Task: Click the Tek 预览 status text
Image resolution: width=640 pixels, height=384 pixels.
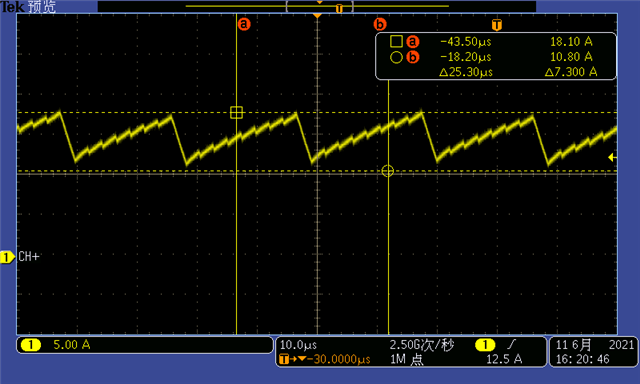Action: (x=28, y=7)
